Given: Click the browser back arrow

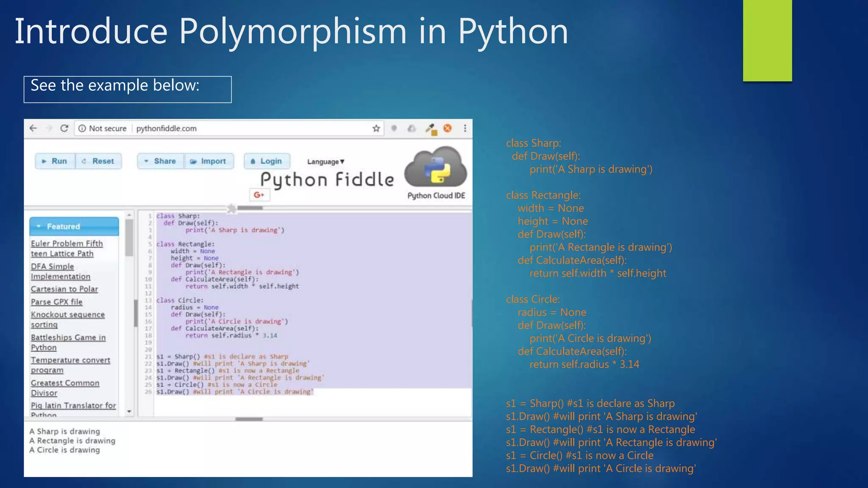Looking at the screenshot, I should point(33,128).
